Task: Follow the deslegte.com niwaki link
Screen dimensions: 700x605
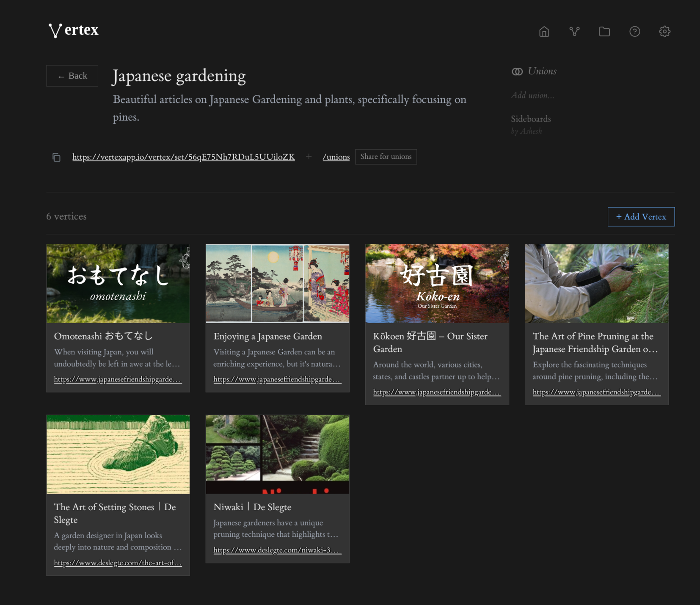Action: pos(277,550)
